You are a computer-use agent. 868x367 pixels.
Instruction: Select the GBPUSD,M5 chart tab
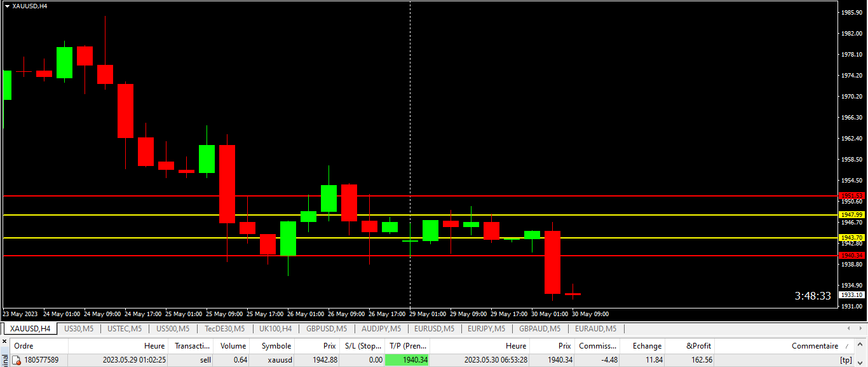pos(327,329)
